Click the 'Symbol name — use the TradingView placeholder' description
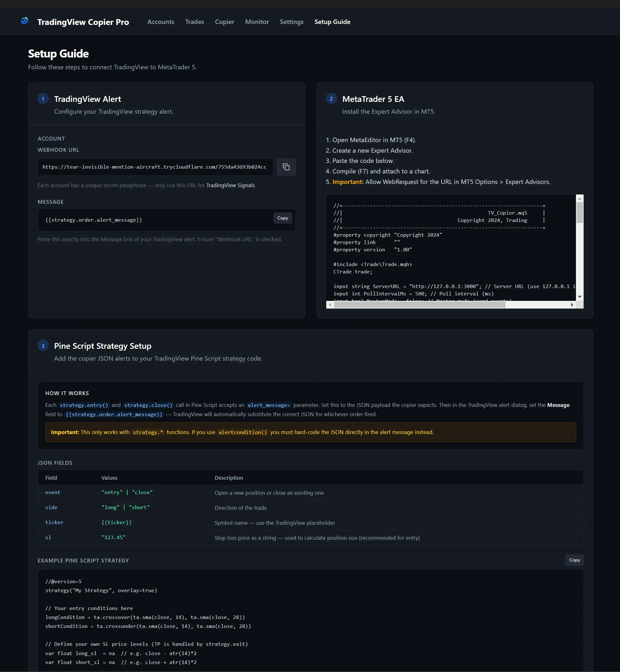This screenshot has width=620, height=672. [x=275, y=523]
